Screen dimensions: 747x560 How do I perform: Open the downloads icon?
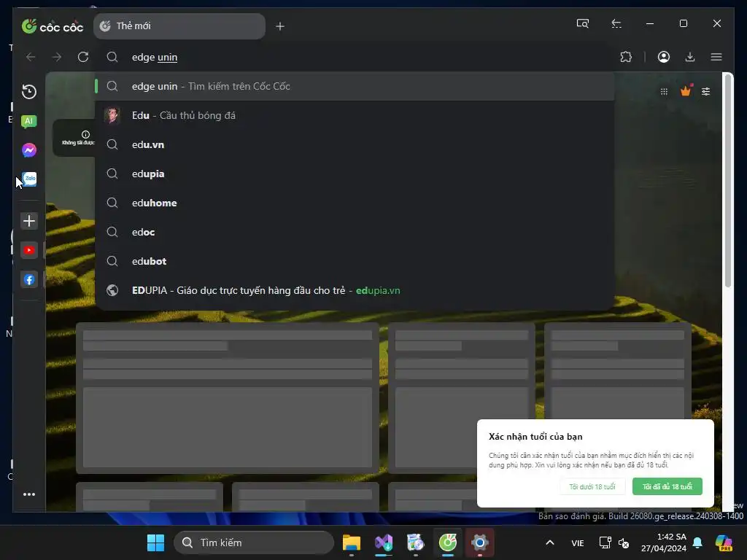click(x=690, y=57)
